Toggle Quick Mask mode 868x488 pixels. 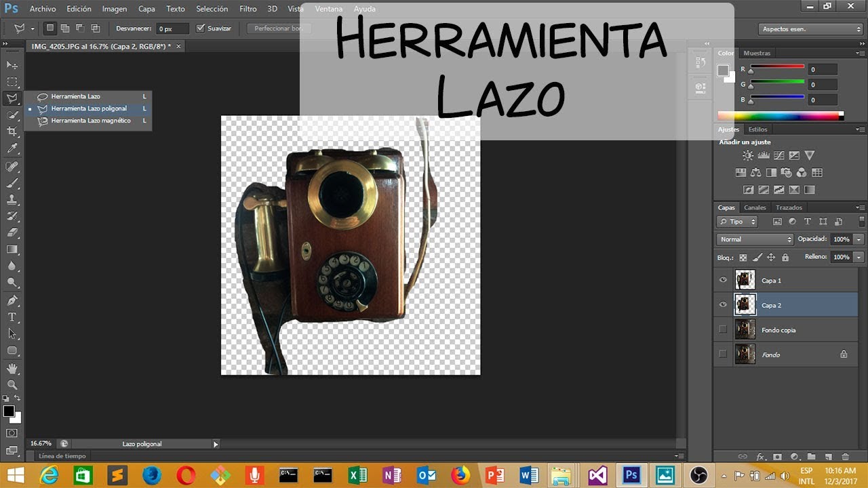[12, 432]
